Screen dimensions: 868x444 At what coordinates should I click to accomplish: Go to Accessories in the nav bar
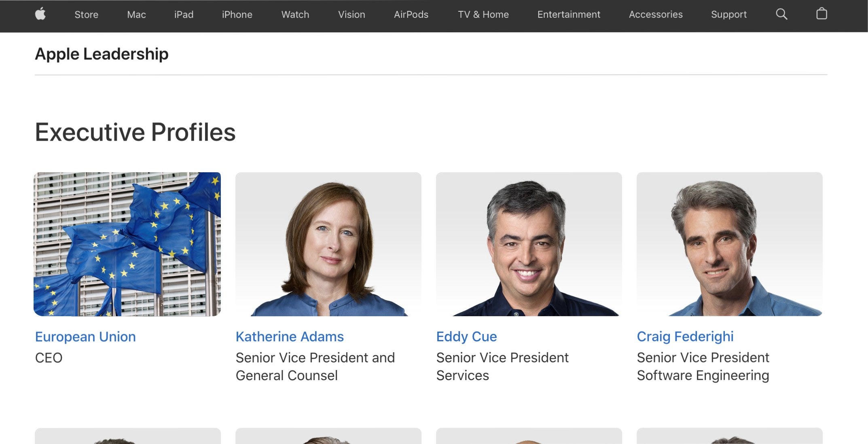[656, 15]
